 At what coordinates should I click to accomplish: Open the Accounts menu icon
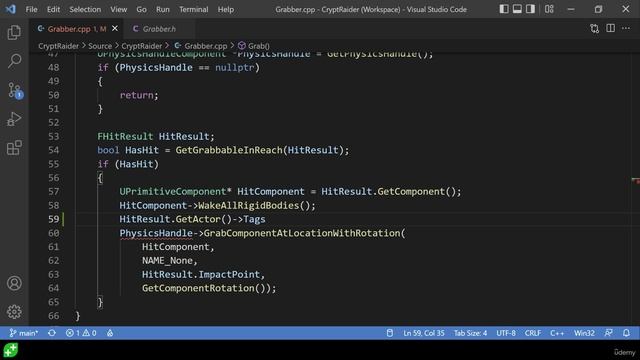coord(14,283)
